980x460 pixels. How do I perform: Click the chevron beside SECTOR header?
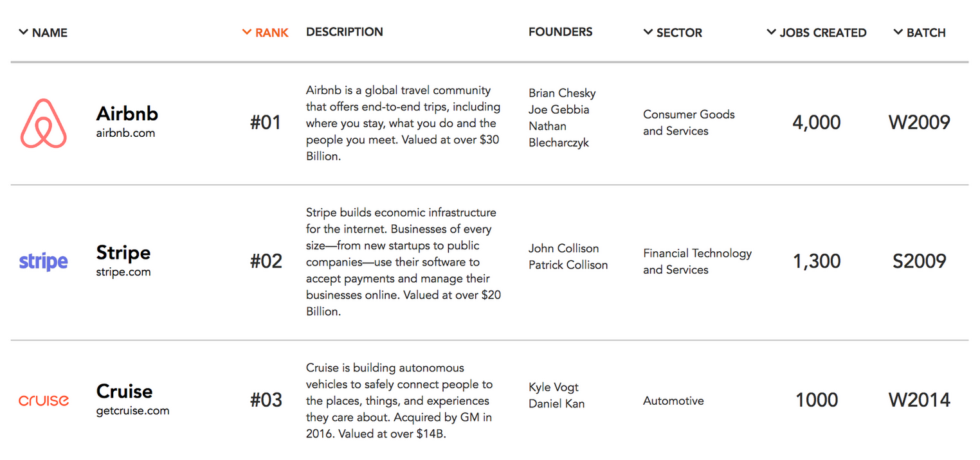[x=648, y=31]
